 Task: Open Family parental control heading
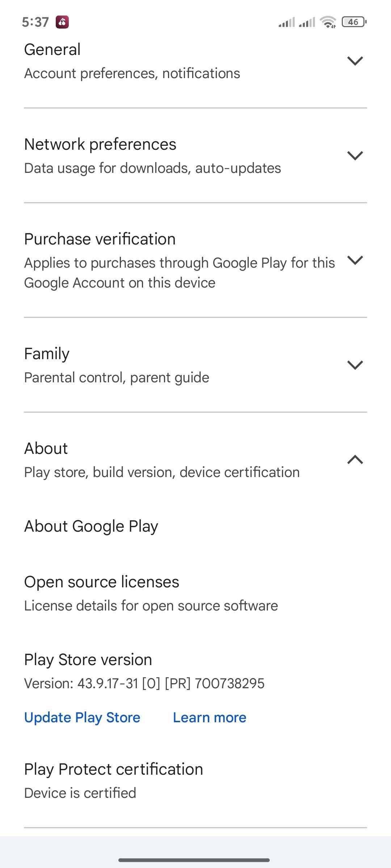click(47, 354)
